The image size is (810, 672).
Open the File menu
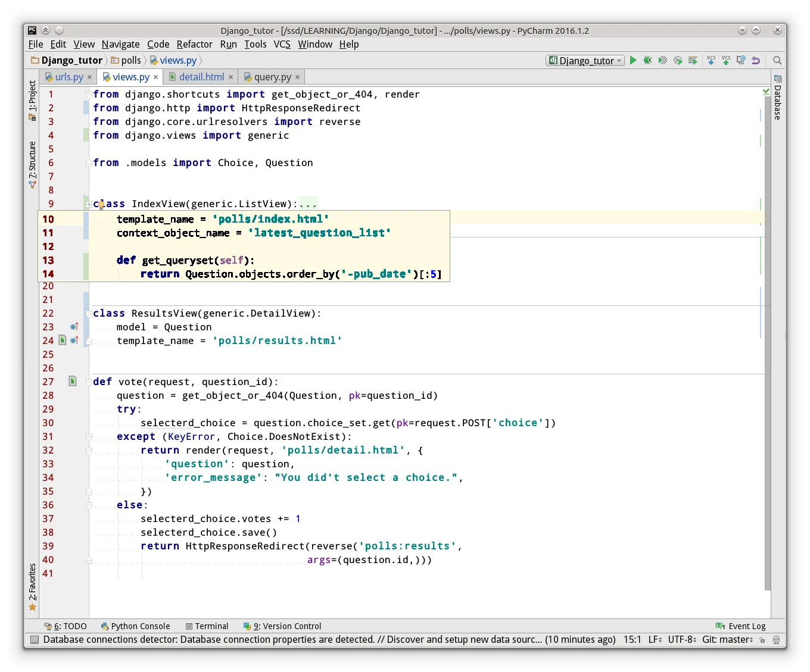coord(36,44)
